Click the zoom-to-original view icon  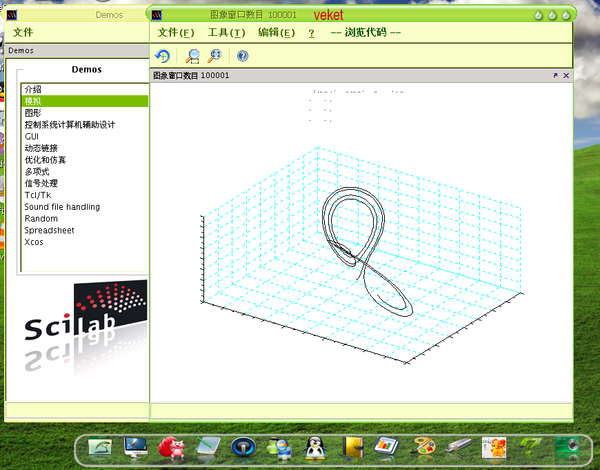pos(214,56)
